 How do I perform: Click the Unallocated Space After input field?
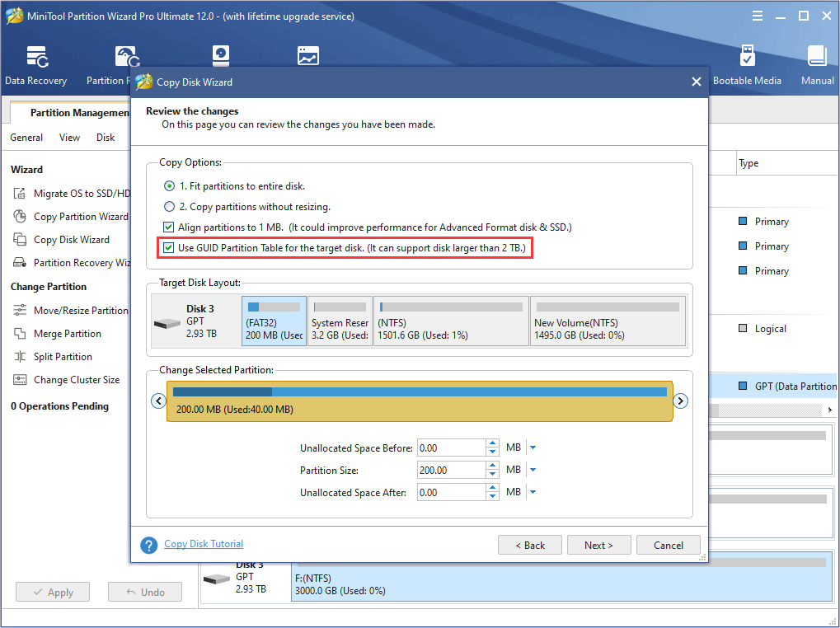coord(451,492)
